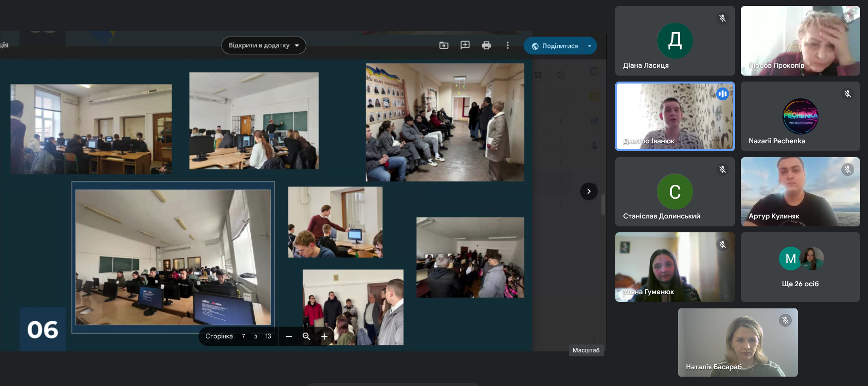This screenshot has height=386, width=868.
Task: Click muted mic icon on Nazarii Pechenka tile
Action: click(848, 94)
